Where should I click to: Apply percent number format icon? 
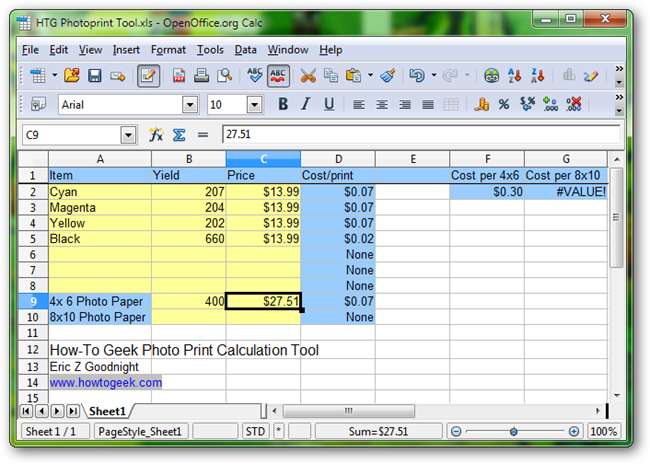[504, 104]
